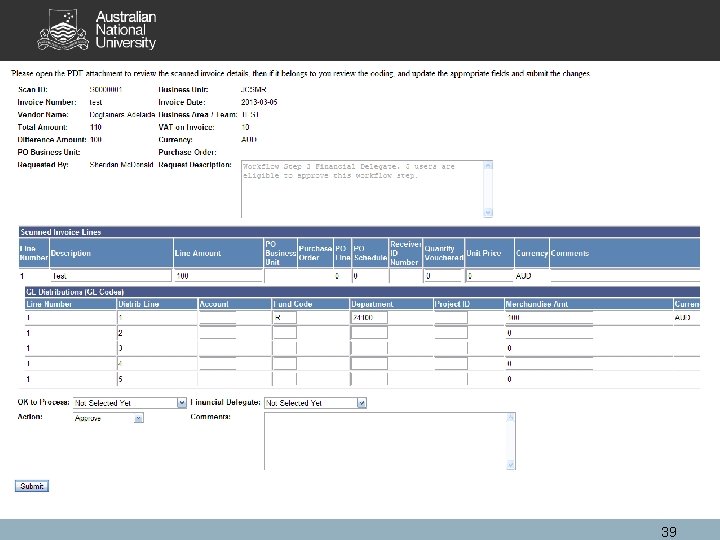Click the Unit Price column header
Image resolution: width=720 pixels, height=540 pixels.
tap(489, 253)
